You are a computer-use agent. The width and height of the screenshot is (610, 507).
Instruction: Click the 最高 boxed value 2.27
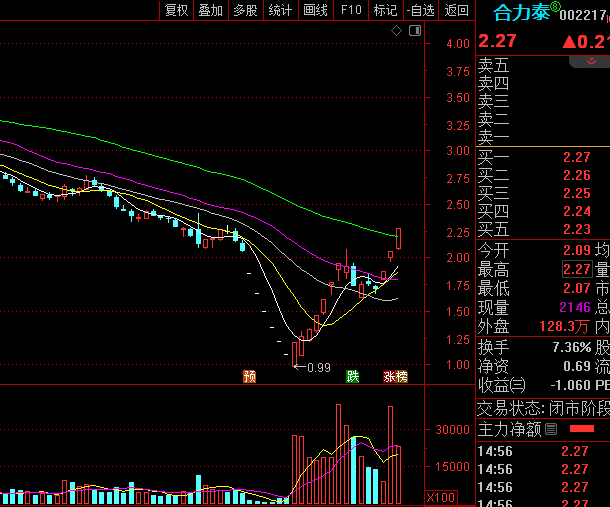[x=577, y=269]
